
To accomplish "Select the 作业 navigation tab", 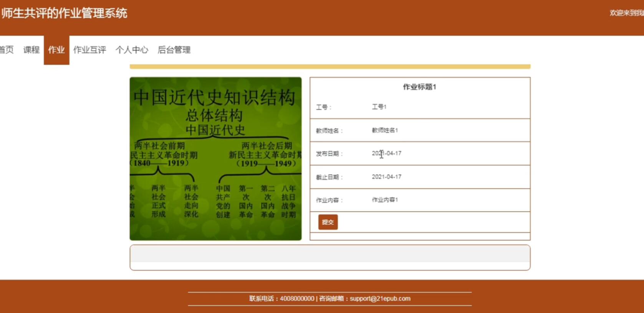I will [56, 50].
